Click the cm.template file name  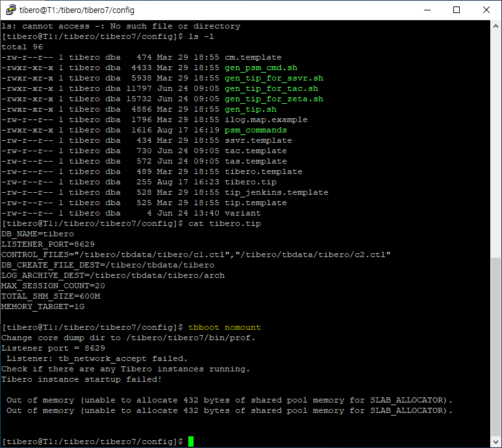click(253, 57)
